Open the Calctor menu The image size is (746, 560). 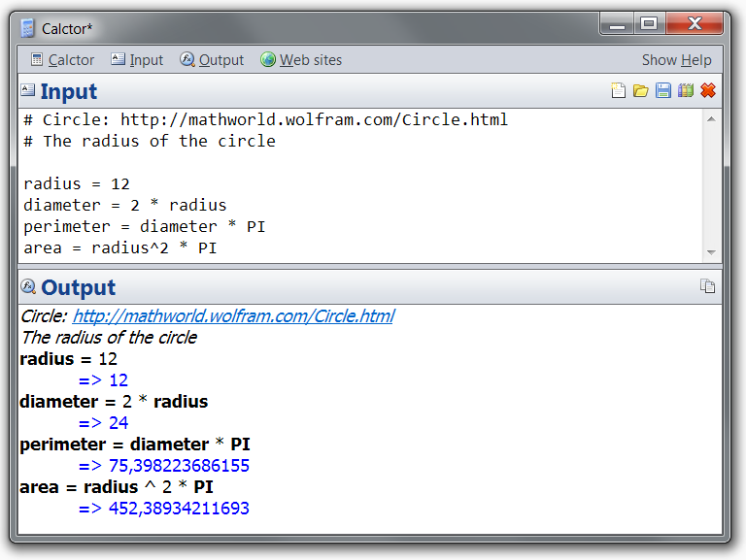pyautogui.click(x=63, y=60)
